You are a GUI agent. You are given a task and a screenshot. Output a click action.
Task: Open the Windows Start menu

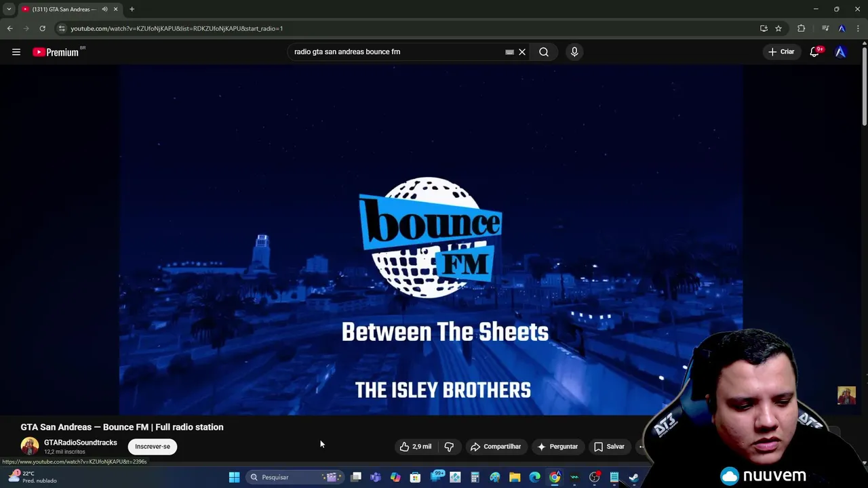tap(234, 477)
